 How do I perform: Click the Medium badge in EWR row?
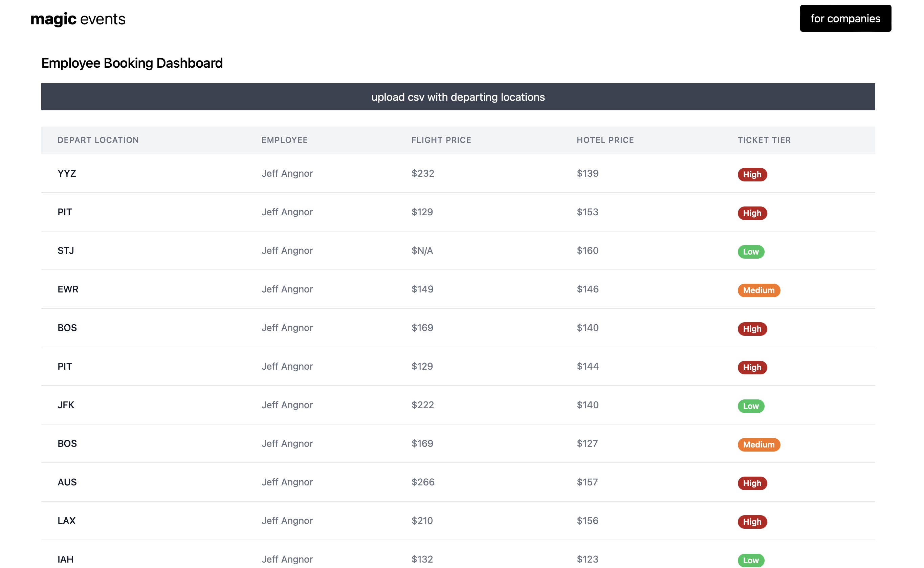tap(758, 290)
